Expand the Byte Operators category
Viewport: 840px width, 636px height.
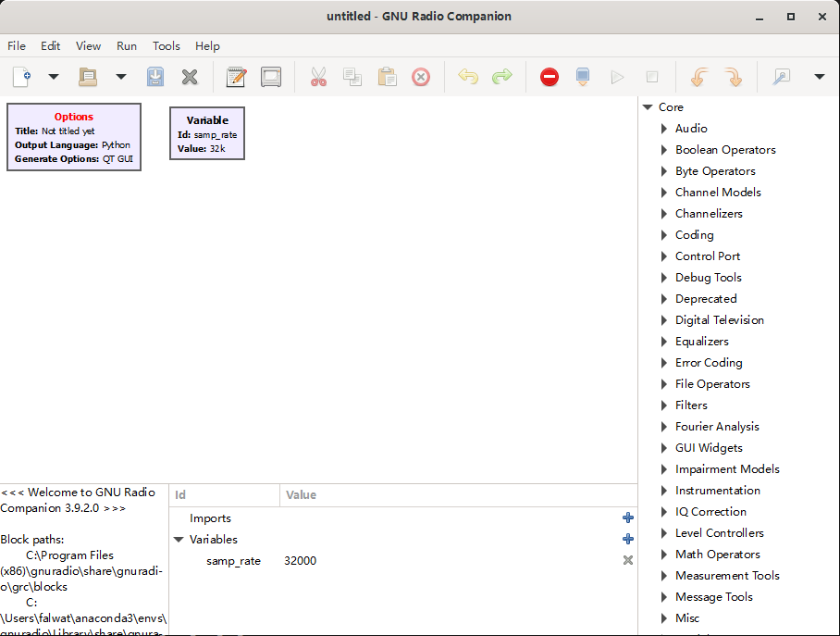point(663,171)
